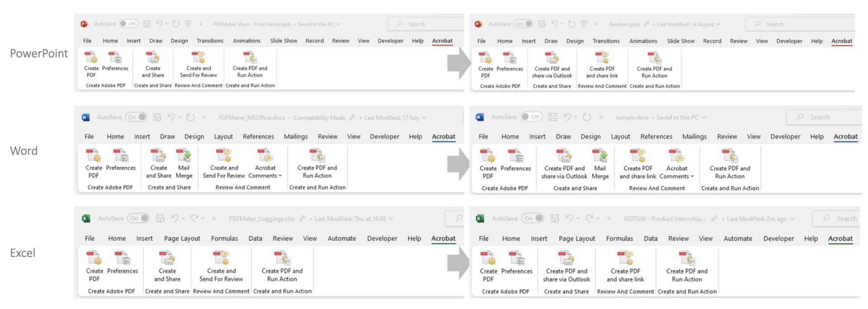Click Create and Send For Review in PDFMaker_MSOffice.docx
This screenshot has height=309, width=868.
point(224,164)
